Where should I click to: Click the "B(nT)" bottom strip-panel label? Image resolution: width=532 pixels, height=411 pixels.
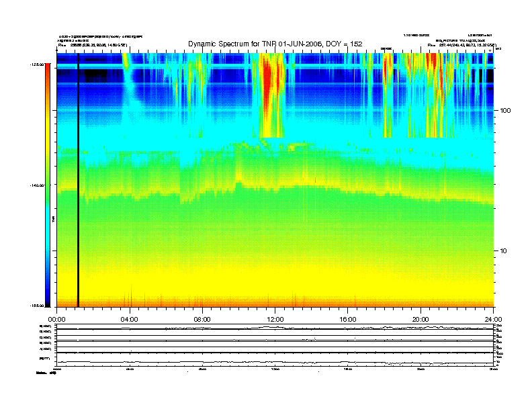(x=44, y=358)
